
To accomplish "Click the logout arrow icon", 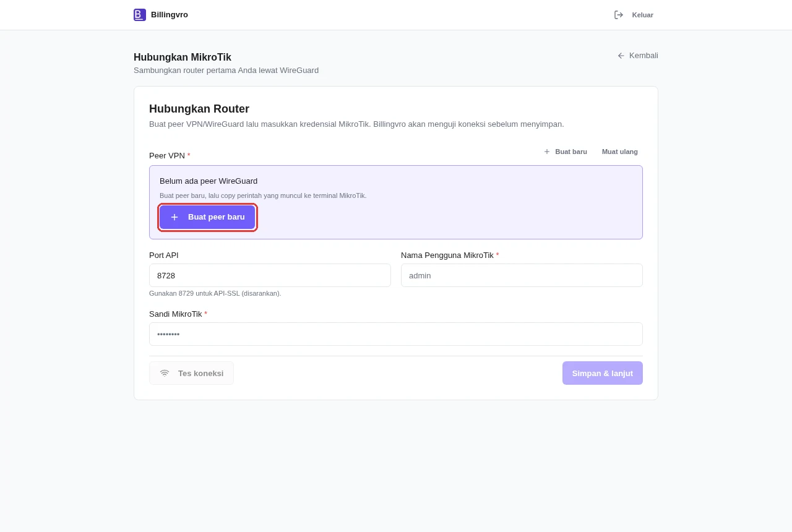I will (x=619, y=15).
